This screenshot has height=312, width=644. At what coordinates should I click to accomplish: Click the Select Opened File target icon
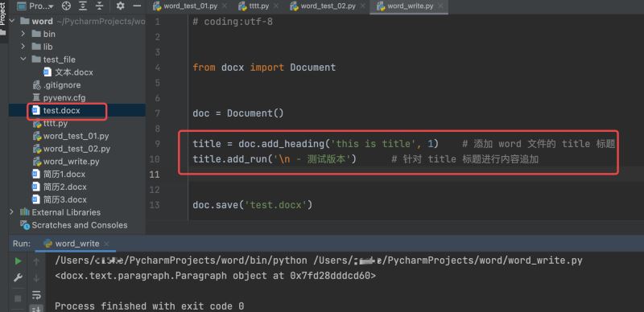click(66, 6)
